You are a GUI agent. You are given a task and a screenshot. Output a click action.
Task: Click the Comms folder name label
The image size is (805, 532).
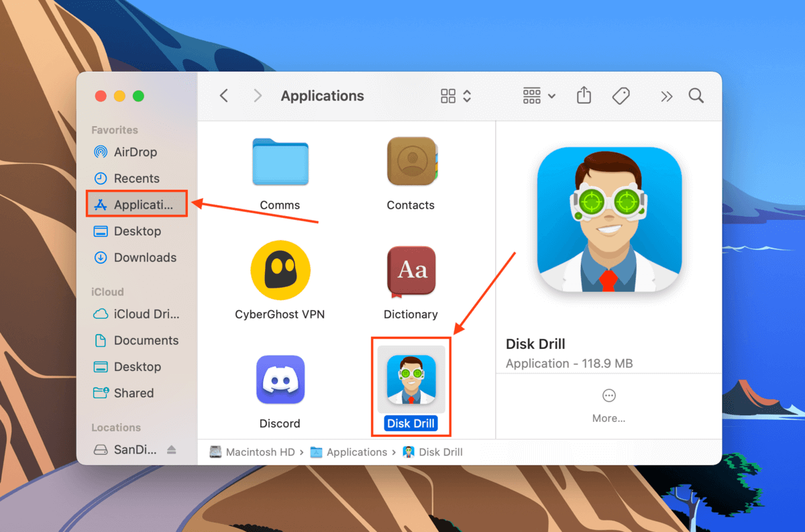(x=280, y=205)
